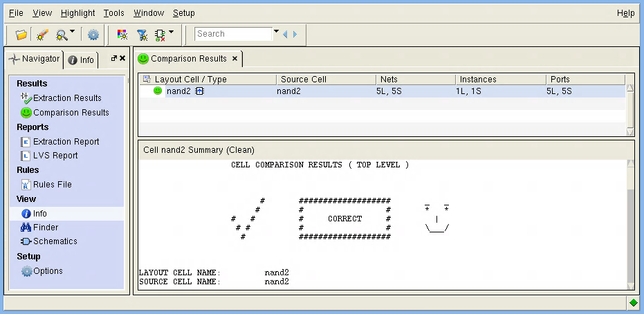
Task: Open LVS Report in the Navigator
Action: 55,156
